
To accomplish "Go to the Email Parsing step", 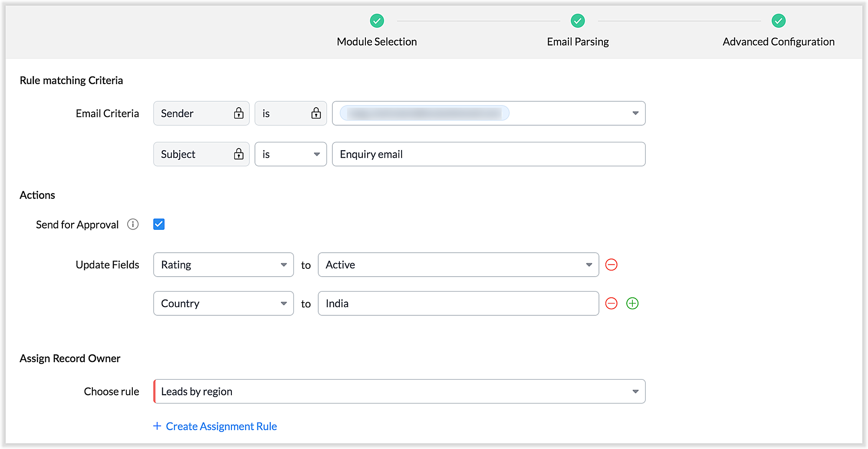I will (x=578, y=41).
